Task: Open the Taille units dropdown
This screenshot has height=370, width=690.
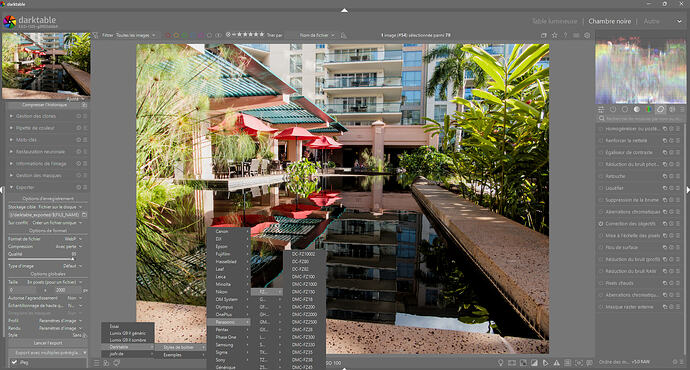Action: click(x=46, y=282)
